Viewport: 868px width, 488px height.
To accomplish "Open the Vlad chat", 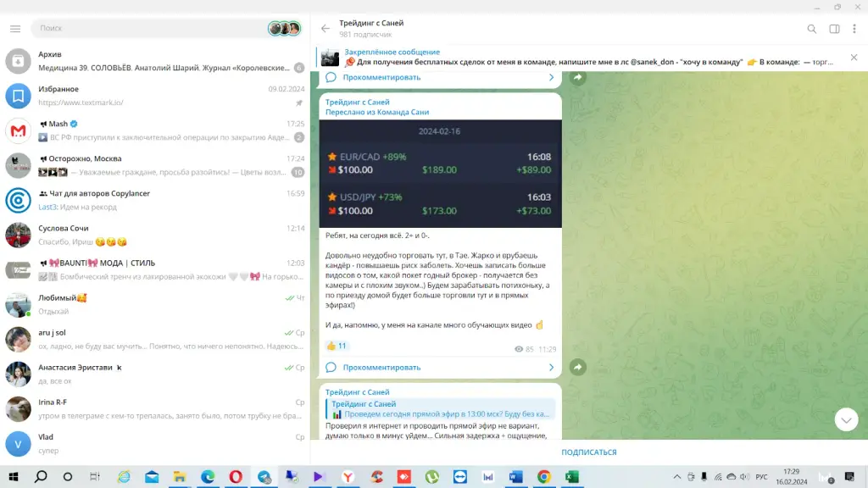I will [x=155, y=444].
